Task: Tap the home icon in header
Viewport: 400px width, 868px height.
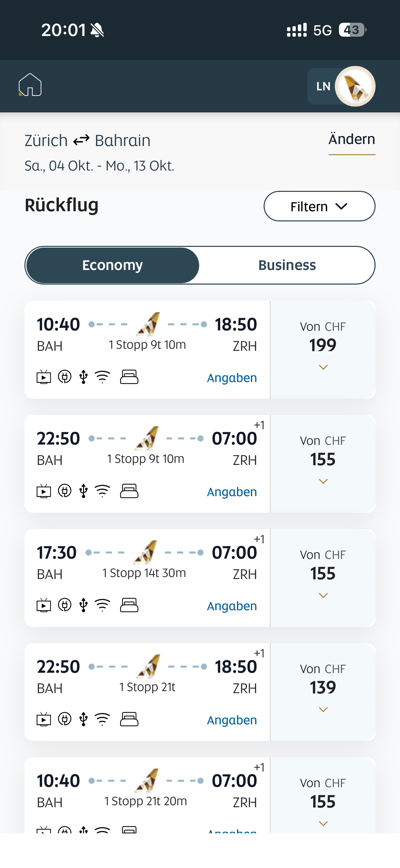Action: click(30, 85)
